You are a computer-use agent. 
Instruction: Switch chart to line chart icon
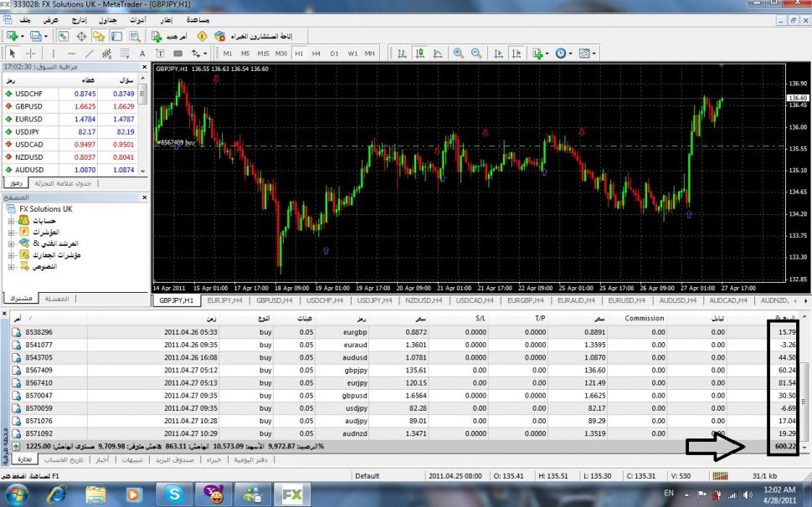437,53
